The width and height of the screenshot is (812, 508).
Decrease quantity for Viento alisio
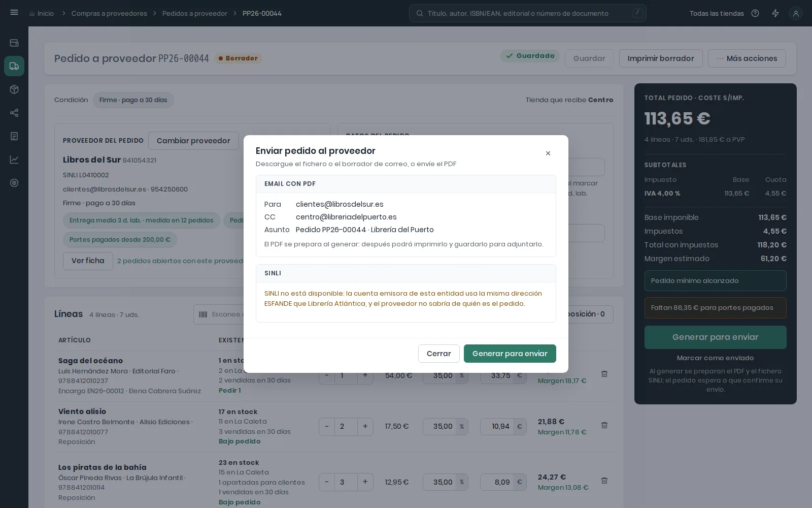click(x=327, y=427)
